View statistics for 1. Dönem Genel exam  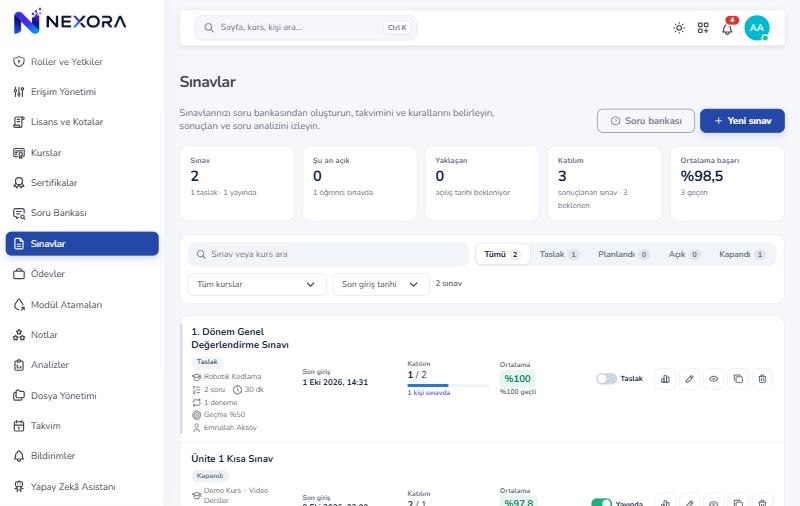pos(665,378)
